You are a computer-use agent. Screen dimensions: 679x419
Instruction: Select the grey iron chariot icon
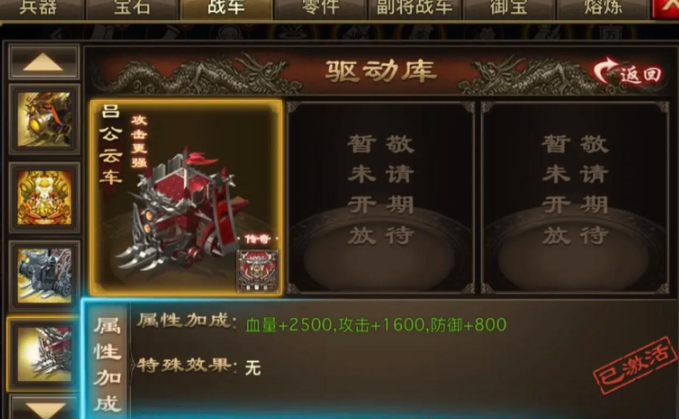point(44,276)
